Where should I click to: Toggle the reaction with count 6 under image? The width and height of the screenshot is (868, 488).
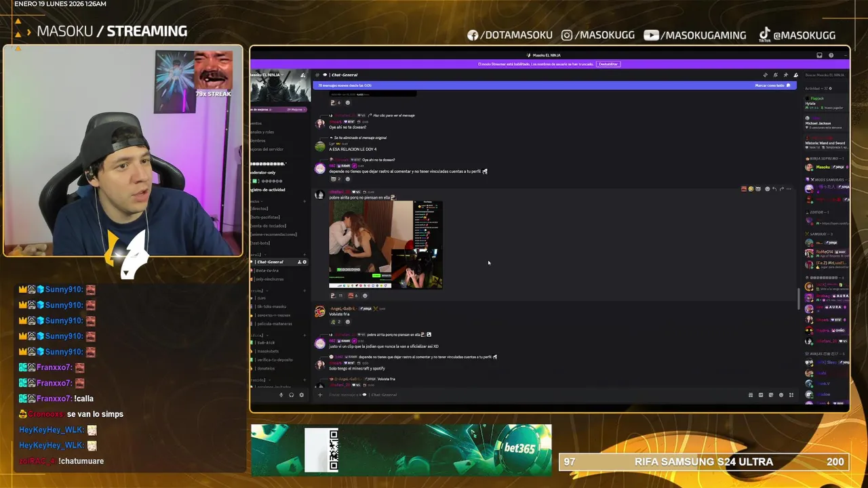pos(353,296)
